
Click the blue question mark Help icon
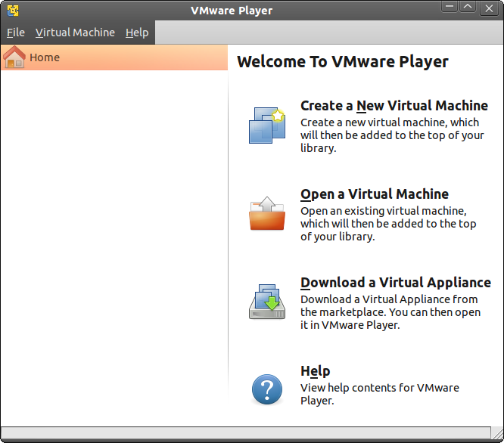(x=267, y=389)
